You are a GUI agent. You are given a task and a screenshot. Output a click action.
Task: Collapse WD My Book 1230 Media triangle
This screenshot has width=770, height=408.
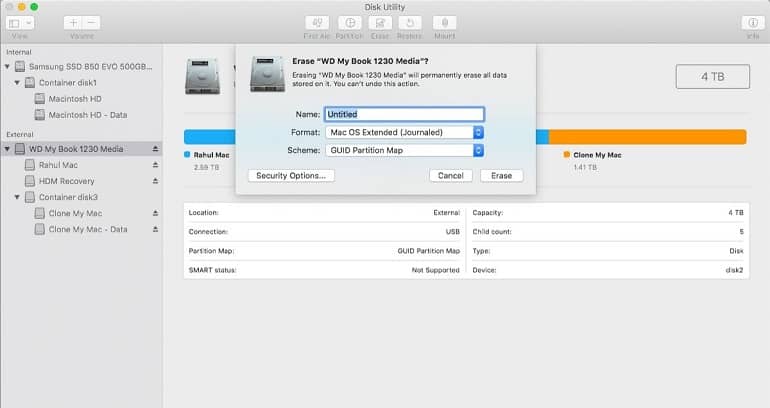[x=7, y=149]
